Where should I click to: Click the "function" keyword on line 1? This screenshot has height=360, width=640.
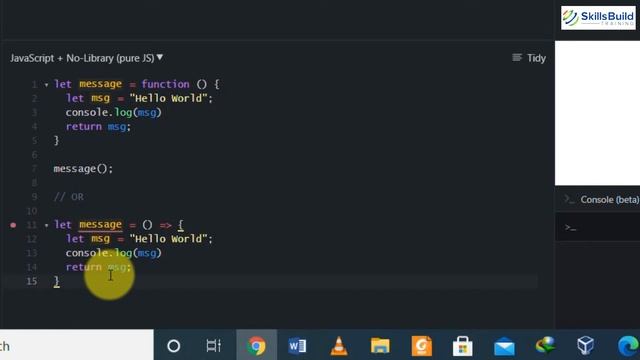[165, 84]
